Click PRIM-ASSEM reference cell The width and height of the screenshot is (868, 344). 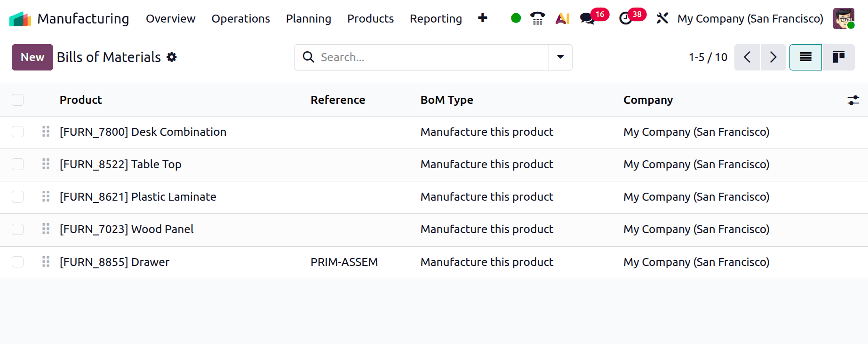pyautogui.click(x=344, y=262)
